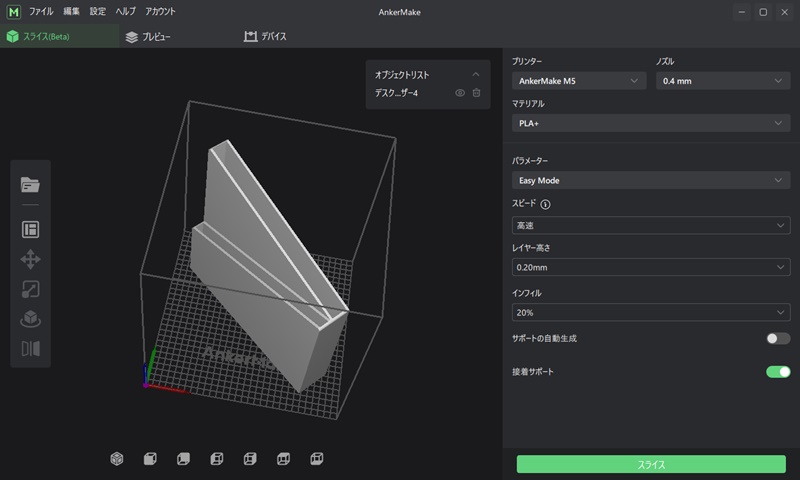Open the レイヤー高さ 0.20mm dropdown
This screenshot has height=480, width=800.
(651, 267)
